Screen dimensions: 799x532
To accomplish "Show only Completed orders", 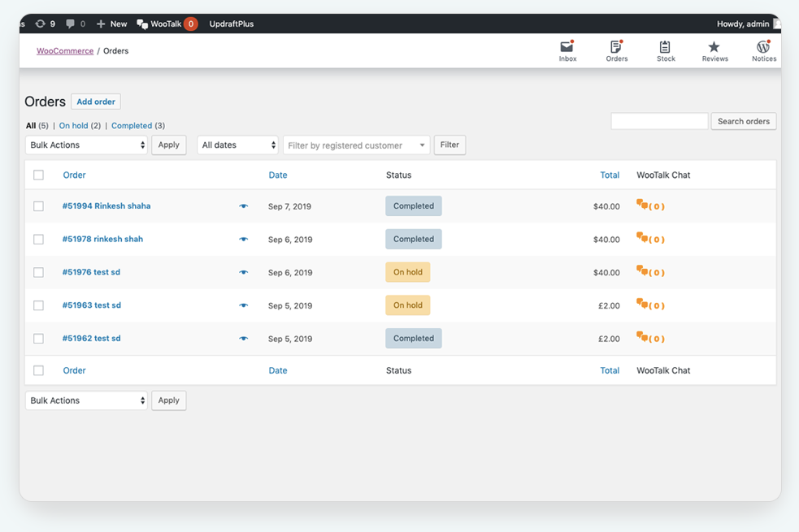I will coord(132,125).
